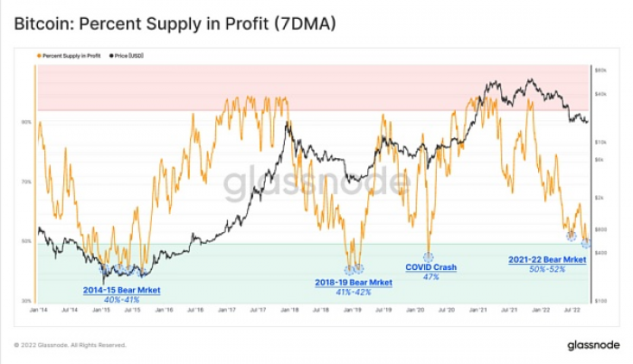This screenshot has width=633, height=364.
Task: Toggle Percent Supply in Profit legend label
Action: pos(71,56)
